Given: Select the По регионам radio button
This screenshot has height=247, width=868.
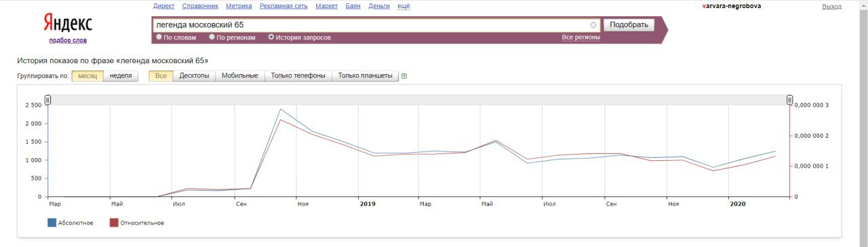Looking at the screenshot, I should [212, 37].
